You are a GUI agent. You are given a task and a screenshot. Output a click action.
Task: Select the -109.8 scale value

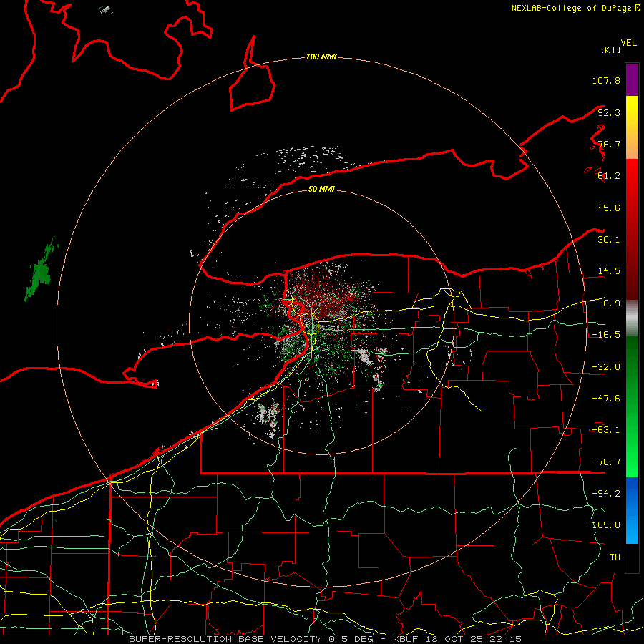coord(603,525)
